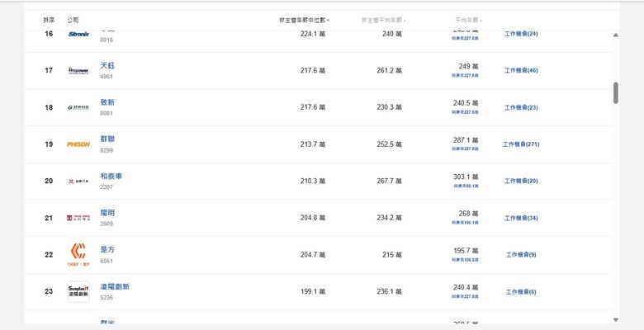The image size is (644, 330).
Task: Select rank number 22
Action: (49, 255)
